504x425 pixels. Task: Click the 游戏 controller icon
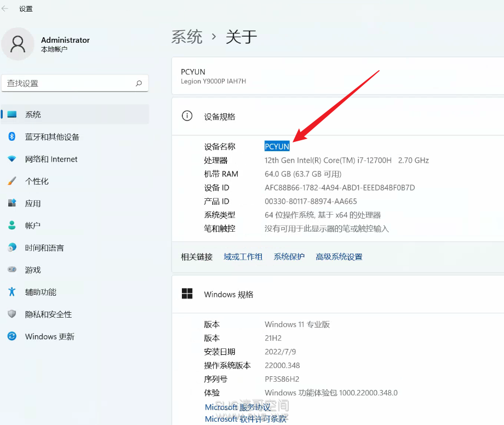[x=12, y=269]
